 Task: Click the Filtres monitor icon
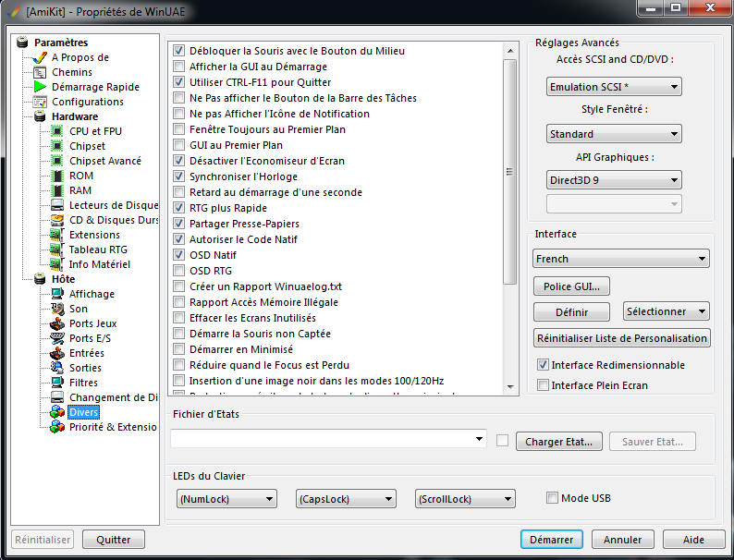click(x=57, y=383)
